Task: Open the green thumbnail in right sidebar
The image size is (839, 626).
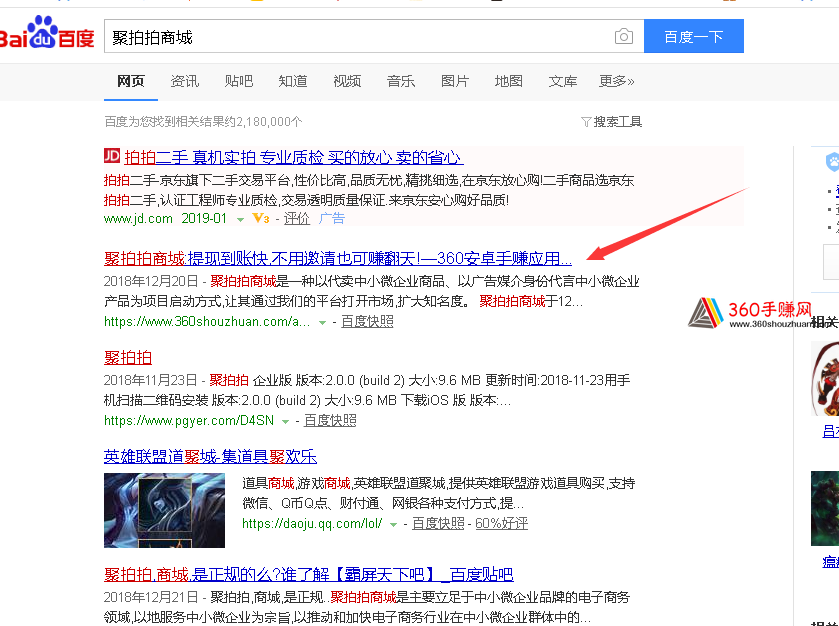Action: (x=825, y=508)
